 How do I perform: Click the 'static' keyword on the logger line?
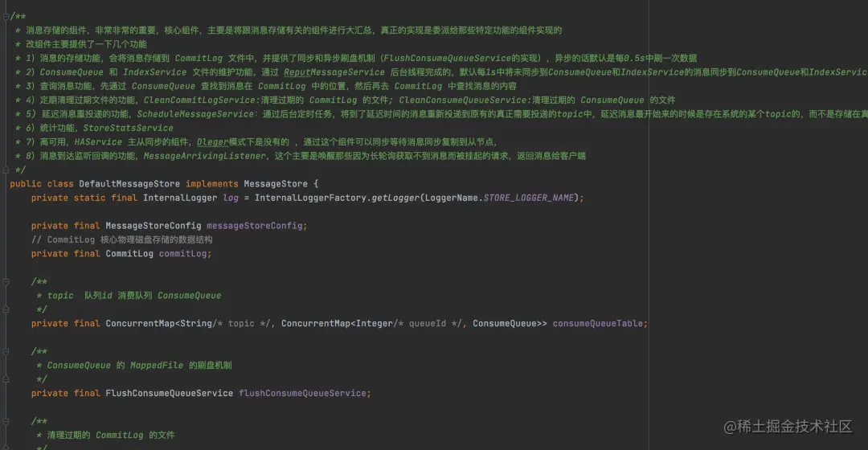(90, 198)
